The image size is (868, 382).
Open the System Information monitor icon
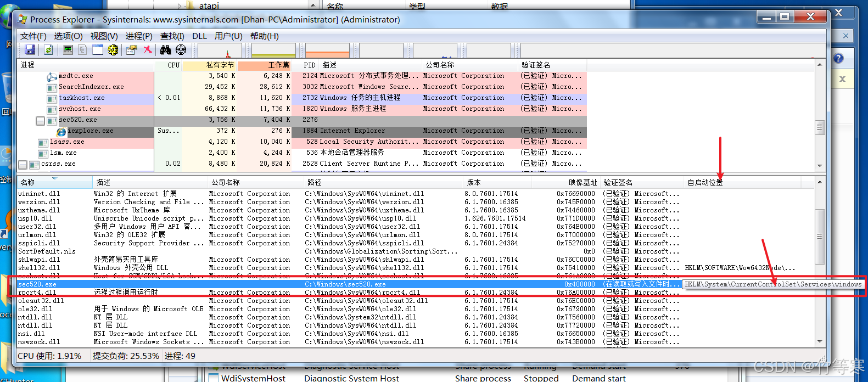(68, 50)
